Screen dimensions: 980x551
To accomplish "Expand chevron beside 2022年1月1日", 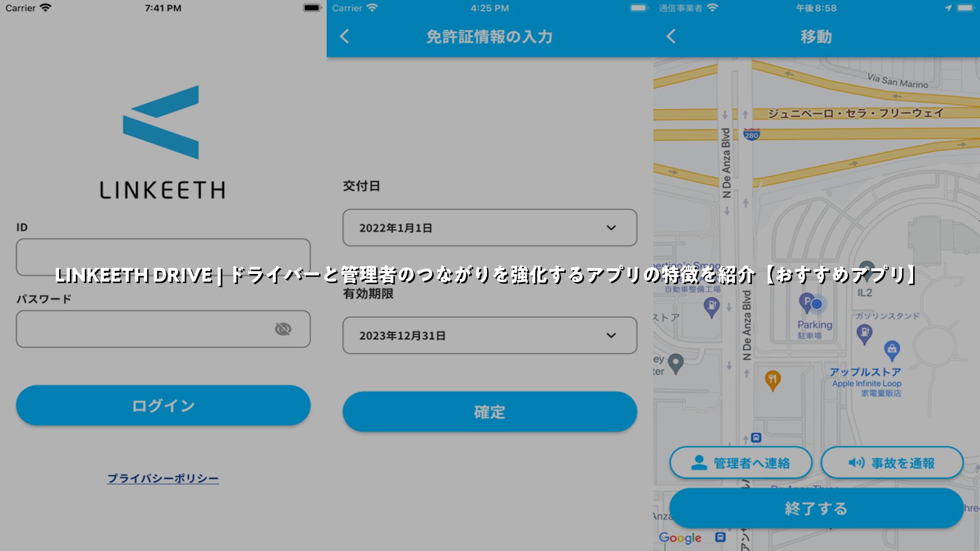I will pos(611,228).
